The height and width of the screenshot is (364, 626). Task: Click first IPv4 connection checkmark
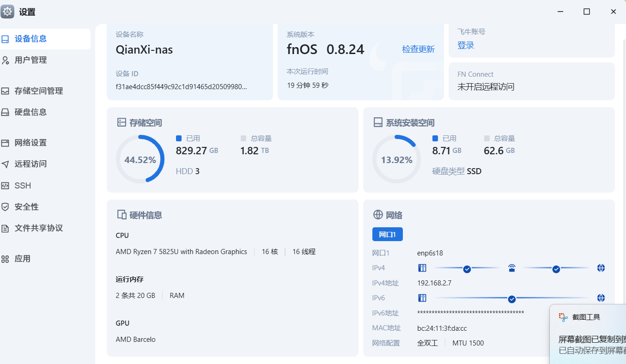click(467, 269)
